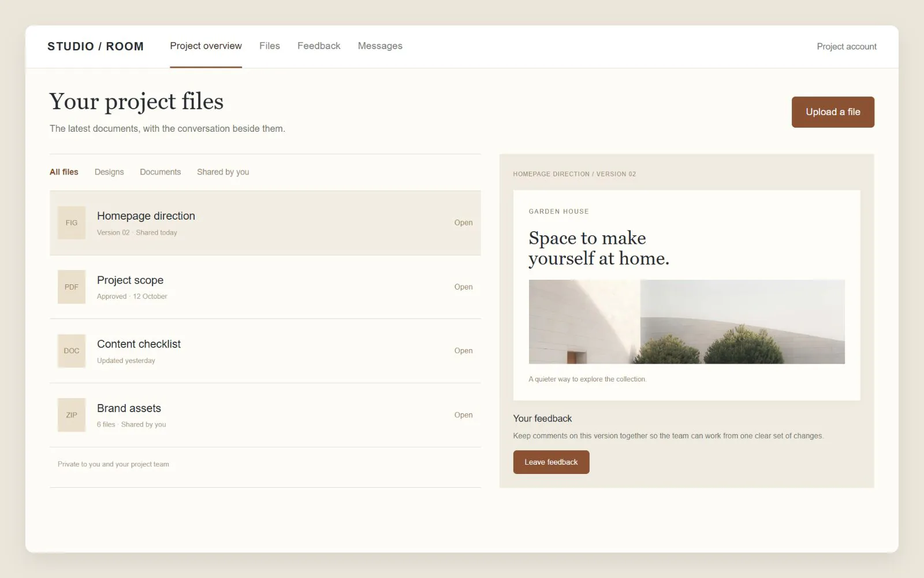The image size is (924, 578).
Task: Filter the list by Documents
Action: 161,172
